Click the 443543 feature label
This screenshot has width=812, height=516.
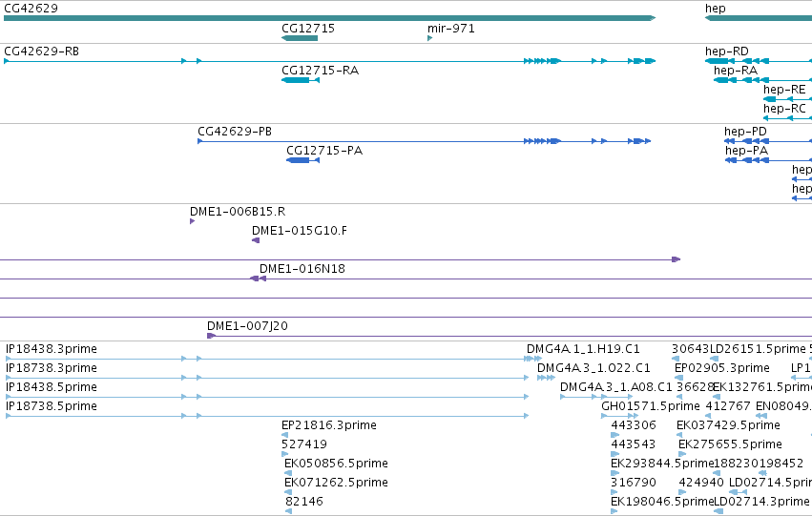633,444
